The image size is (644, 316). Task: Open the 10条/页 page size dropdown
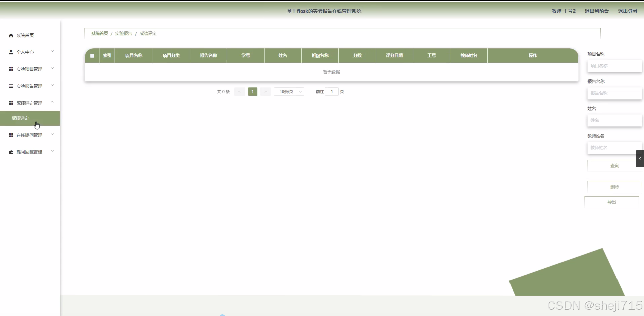(289, 92)
